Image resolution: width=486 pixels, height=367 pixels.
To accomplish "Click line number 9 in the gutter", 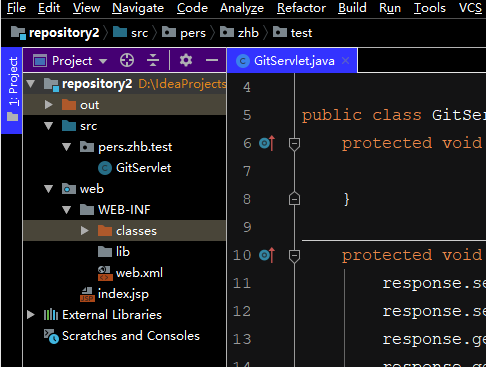I will [247, 227].
